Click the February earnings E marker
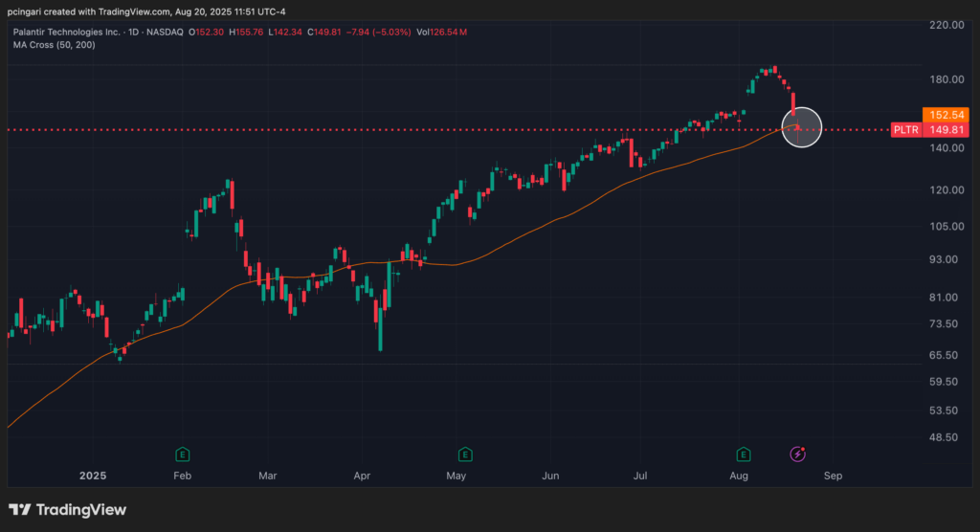The image size is (980, 532). [x=183, y=454]
